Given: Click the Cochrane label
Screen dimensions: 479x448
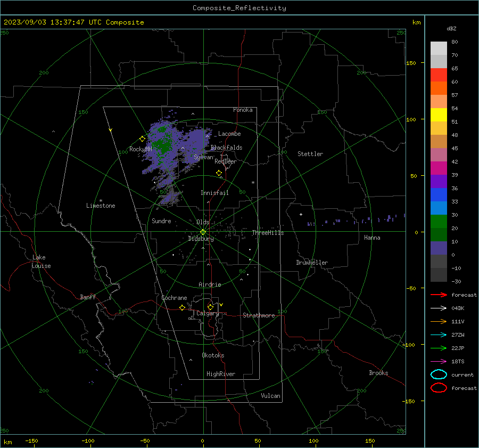Looking at the screenshot, I should [x=174, y=298].
